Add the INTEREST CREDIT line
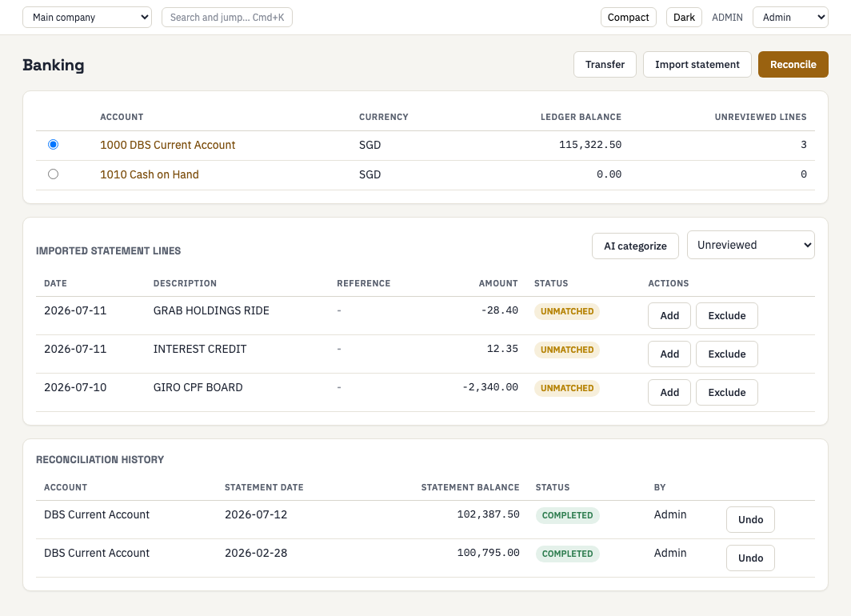851x616 pixels. tap(669, 354)
